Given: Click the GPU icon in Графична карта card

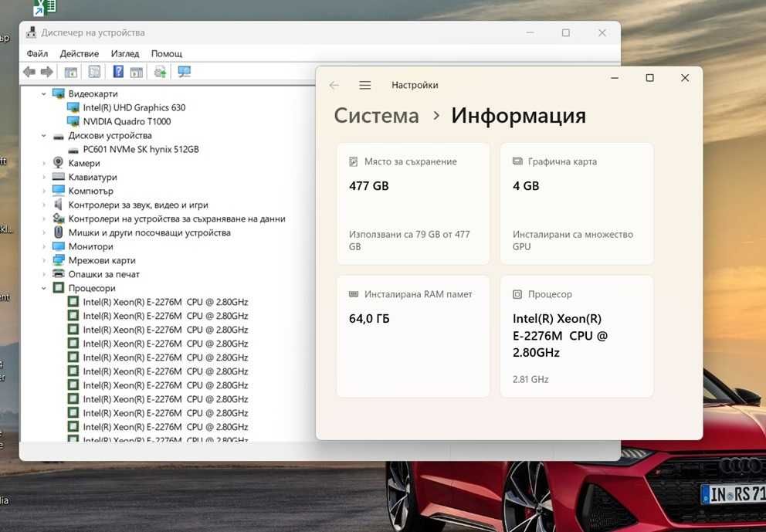Looking at the screenshot, I should (x=517, y=161).
